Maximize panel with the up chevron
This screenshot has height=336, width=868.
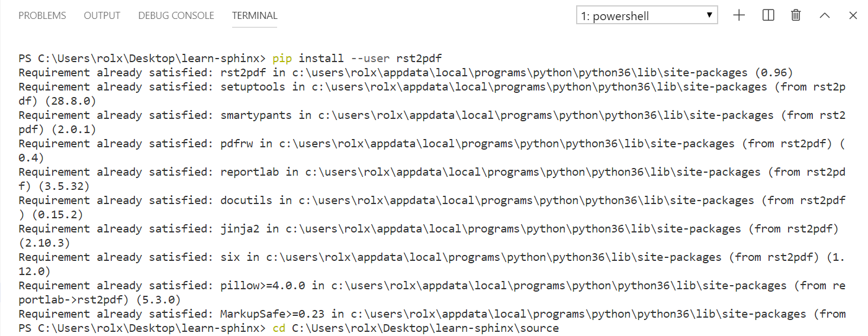pos(824,16)
